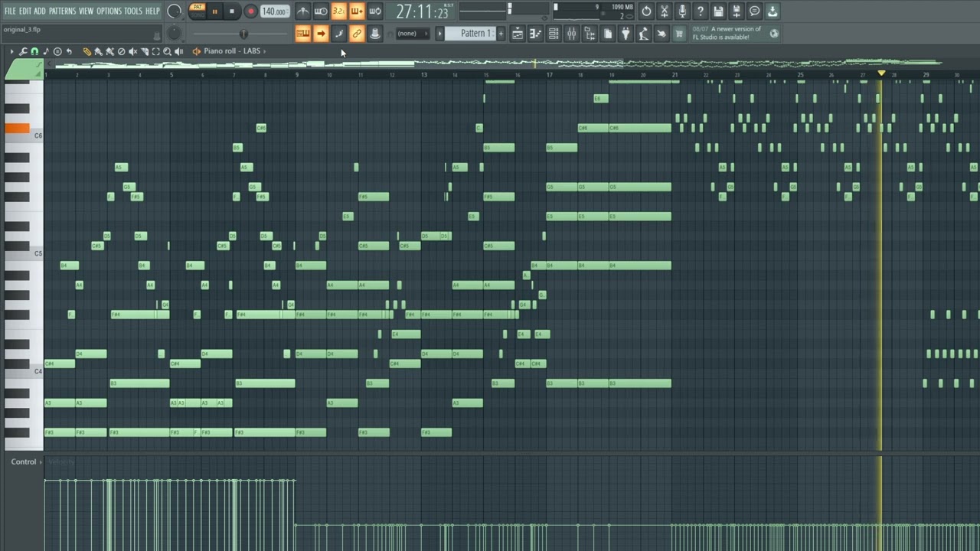The height and width of the screenshot is (551, 980).
Task: Toggle loop recording
Action: click(x=375, y=11)
